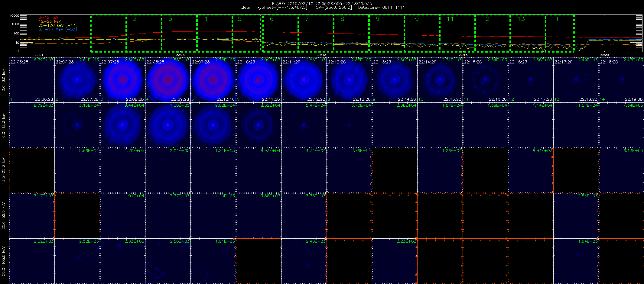Click the '10000' y-axis label on light curve
Viewport: 644px width, 284px height.
(x=14, y=15)
